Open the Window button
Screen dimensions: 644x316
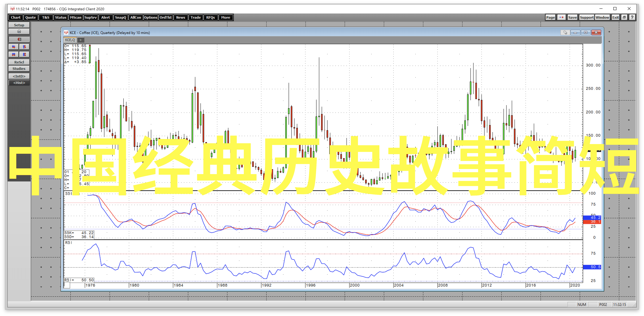(x=602, y=17)
